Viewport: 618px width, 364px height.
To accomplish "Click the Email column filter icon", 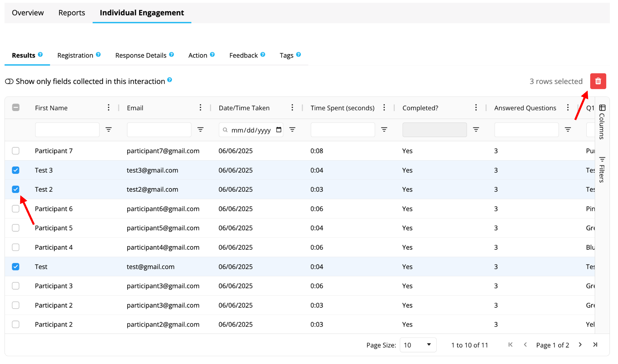I will click(200, 129).
